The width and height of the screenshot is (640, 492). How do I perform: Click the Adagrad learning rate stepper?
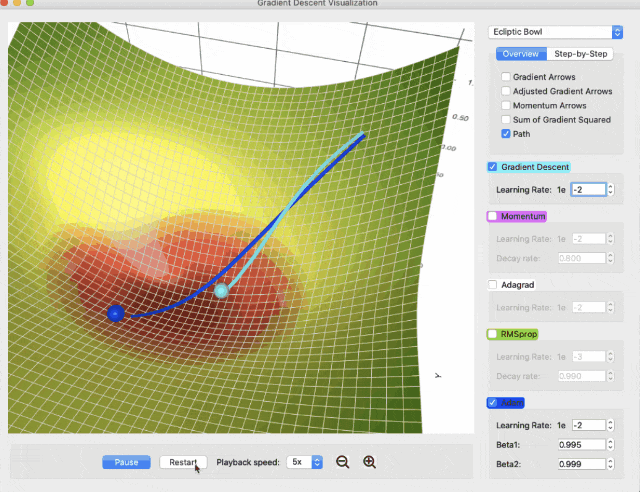611,307
